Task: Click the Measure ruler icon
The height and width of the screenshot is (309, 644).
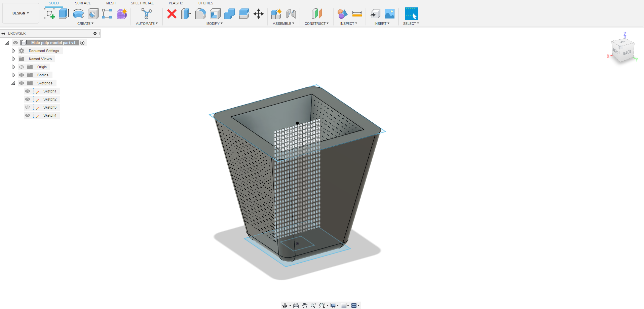Action: click(357, 14)
